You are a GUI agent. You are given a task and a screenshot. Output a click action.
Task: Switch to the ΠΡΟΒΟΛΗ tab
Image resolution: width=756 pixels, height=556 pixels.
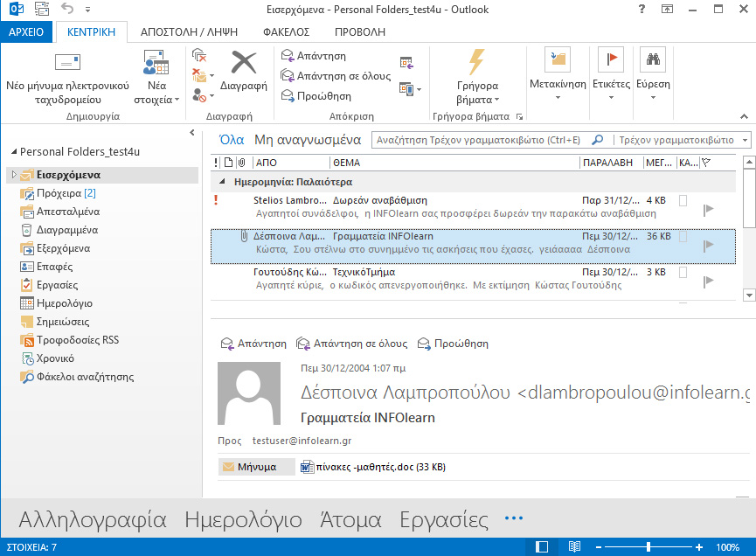(x=360, y=31)
